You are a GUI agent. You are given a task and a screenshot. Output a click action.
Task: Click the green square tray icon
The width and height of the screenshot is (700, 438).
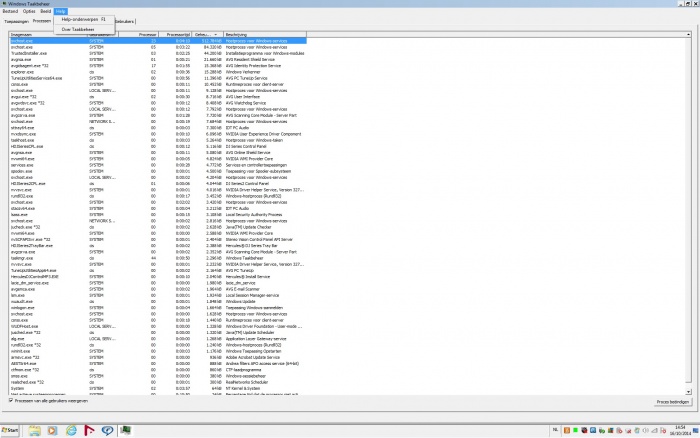pos(575,430)
